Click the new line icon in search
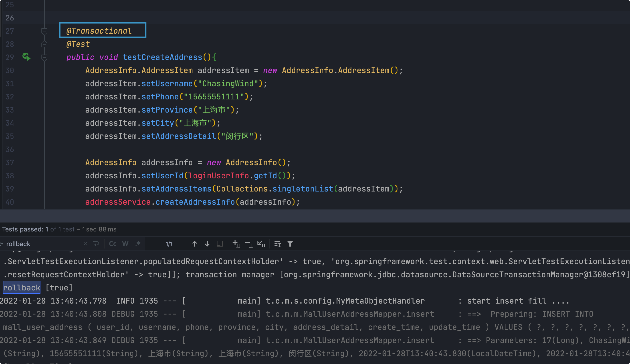The height and width of the screenshot is (364, 630). (96, 244)
